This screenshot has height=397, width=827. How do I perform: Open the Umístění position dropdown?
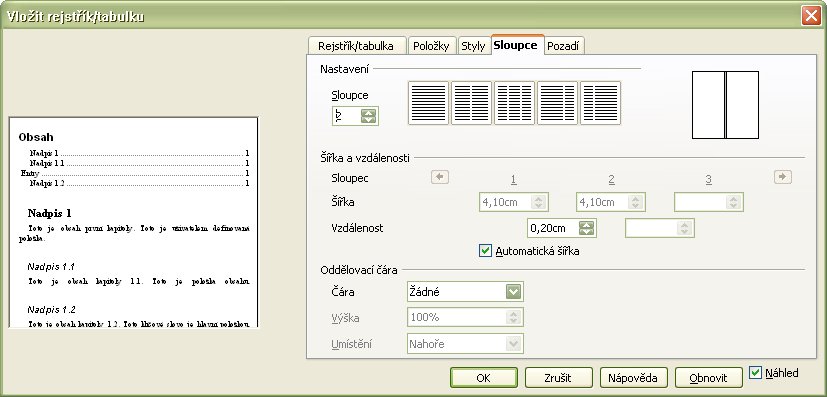513,344
